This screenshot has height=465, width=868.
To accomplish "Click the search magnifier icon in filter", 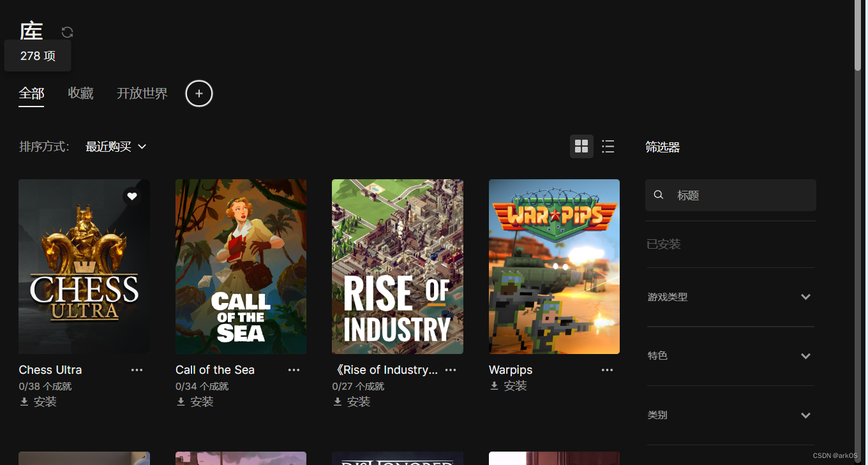I will (x=659, y=195).
